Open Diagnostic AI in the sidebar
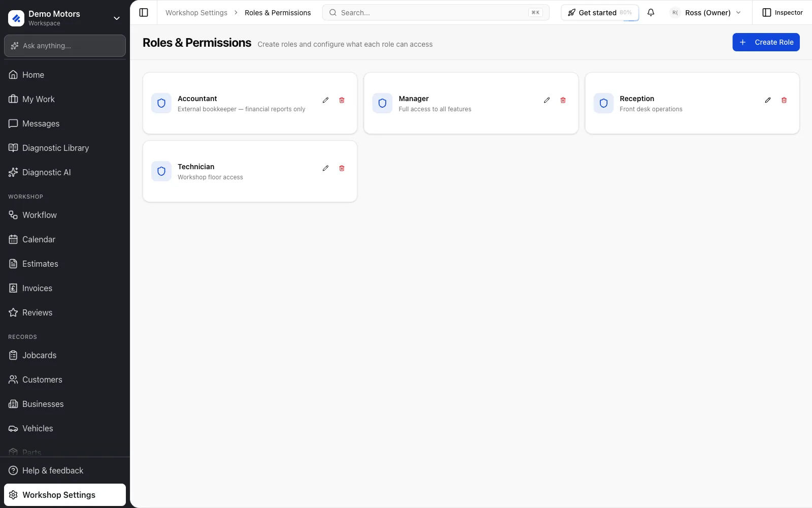 (x=65, y=172)
